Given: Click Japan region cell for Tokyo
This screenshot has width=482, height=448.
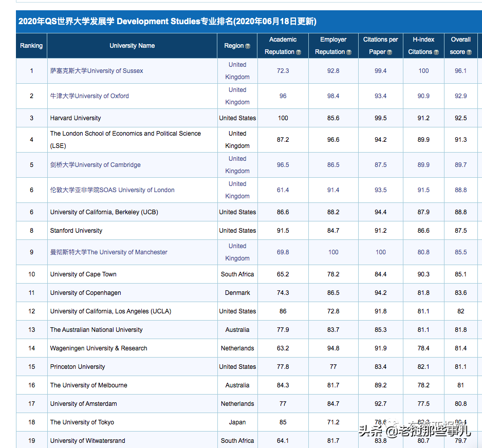Looking at the screenshot, I should 237,422.
